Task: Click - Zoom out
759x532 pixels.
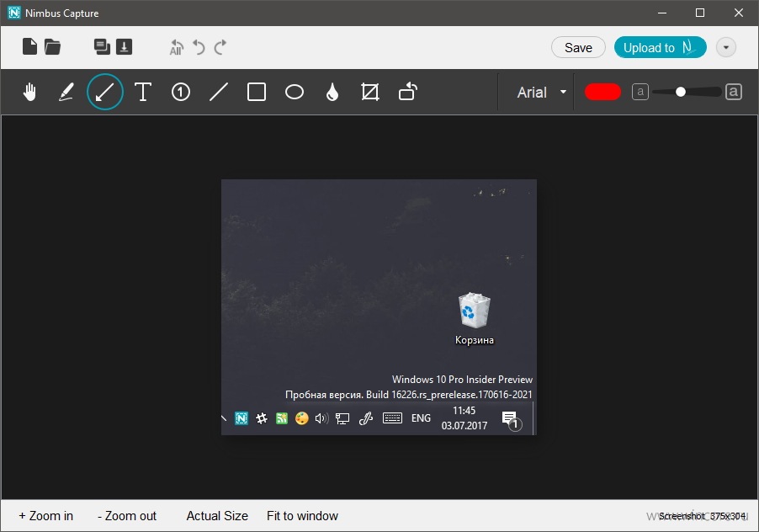Action: coord(127,516)
